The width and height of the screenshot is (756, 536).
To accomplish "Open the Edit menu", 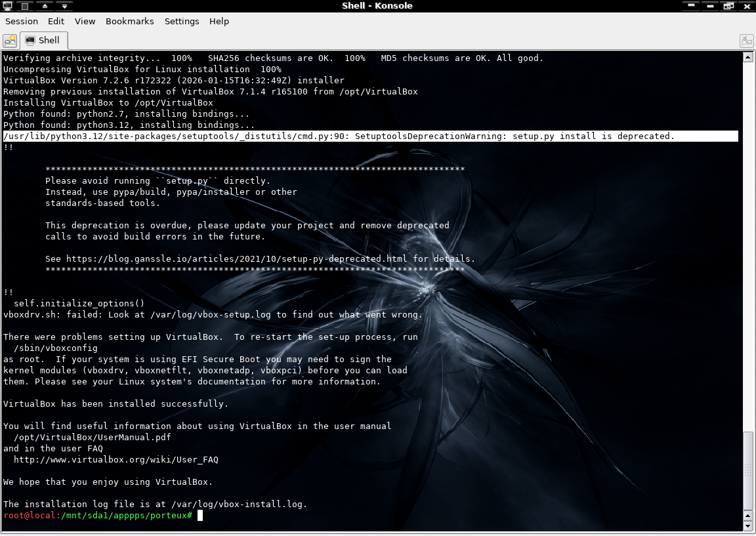I will point(56,21).
